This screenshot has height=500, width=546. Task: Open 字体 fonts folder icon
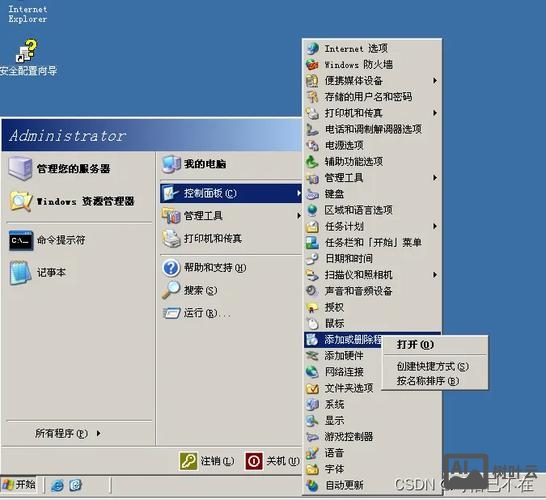pyautogui.click(x=312, y=469)
